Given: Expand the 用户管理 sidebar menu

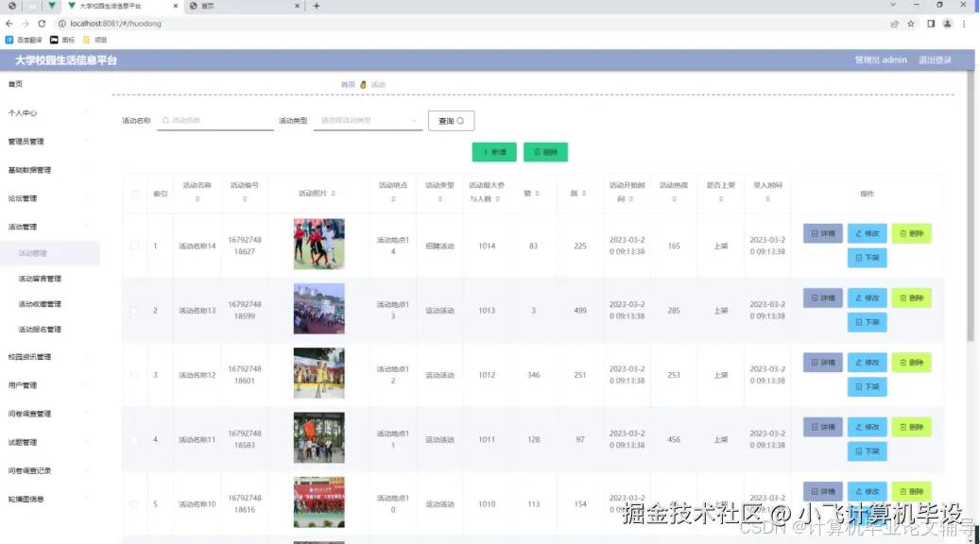Looking at the screenshot, I should (x=49, y=385).
